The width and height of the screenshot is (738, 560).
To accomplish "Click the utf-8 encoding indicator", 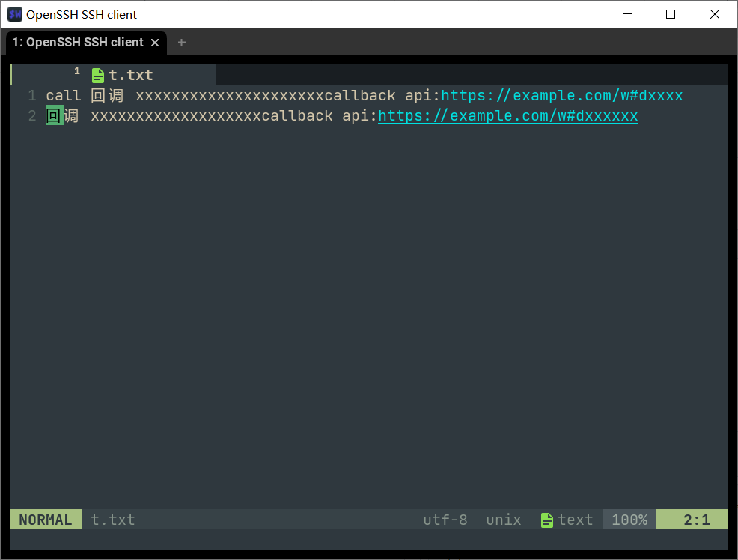I will click(445, 520).
